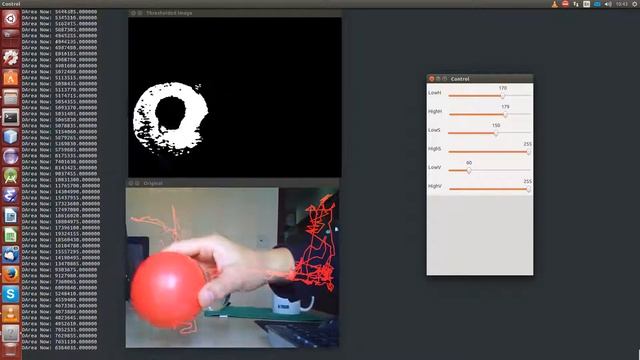The image size is (640, 360).
Task: Adjust the HighH slider
Action: pyautogui.click(x=489, y=115)
